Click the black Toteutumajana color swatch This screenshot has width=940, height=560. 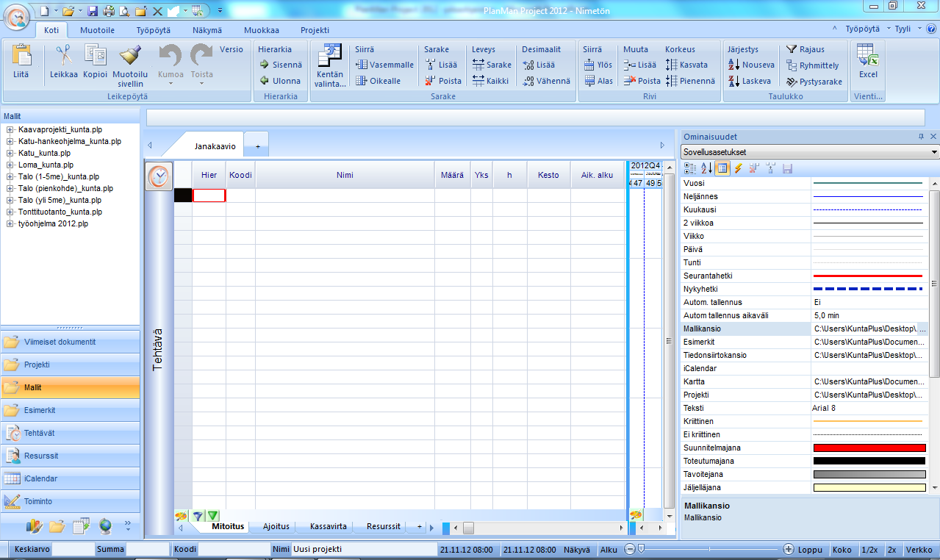869,461
